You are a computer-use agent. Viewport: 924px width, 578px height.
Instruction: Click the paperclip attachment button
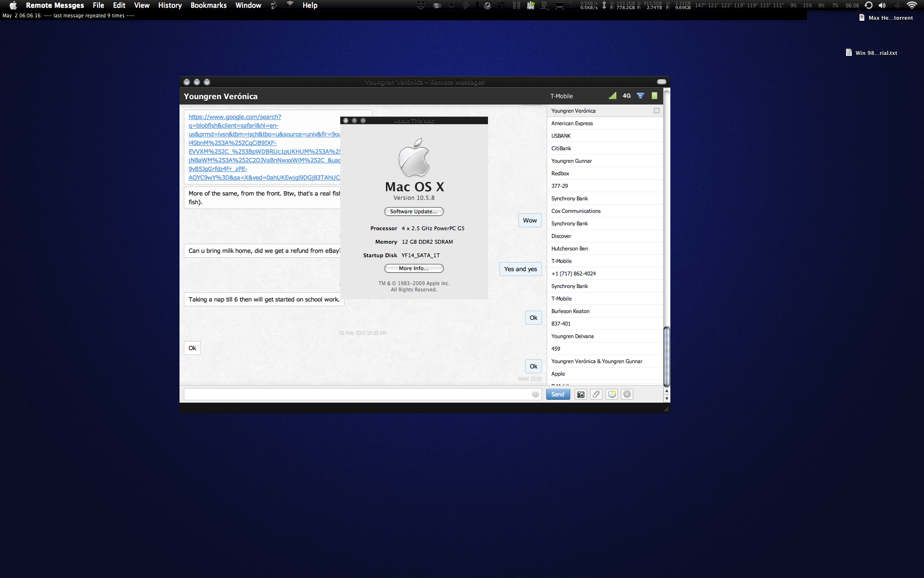coord(596,394)
